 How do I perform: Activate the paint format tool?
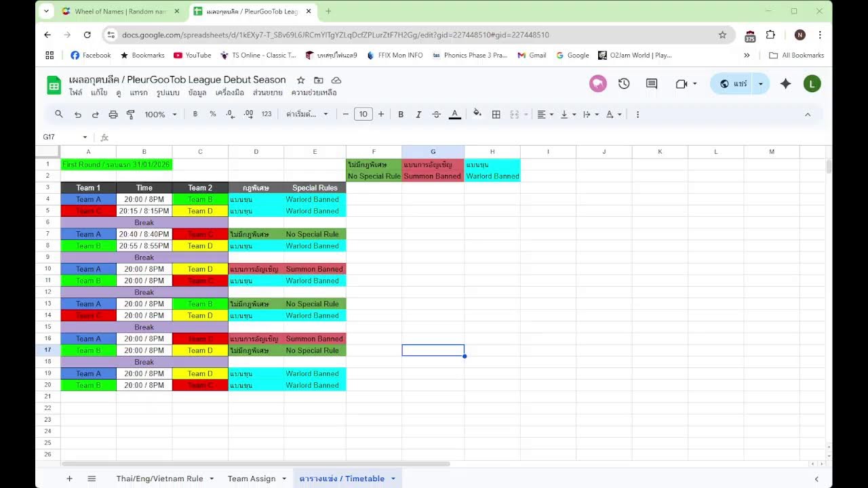click(131, 115)
